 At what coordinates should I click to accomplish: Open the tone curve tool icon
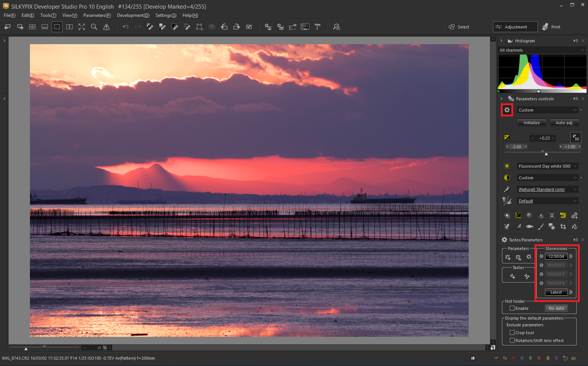(x=518, y=215)
